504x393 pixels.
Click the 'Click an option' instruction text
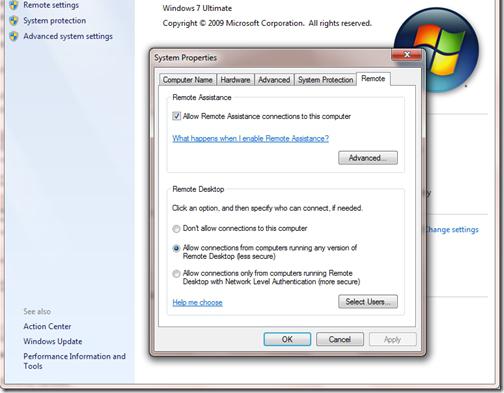267,208
